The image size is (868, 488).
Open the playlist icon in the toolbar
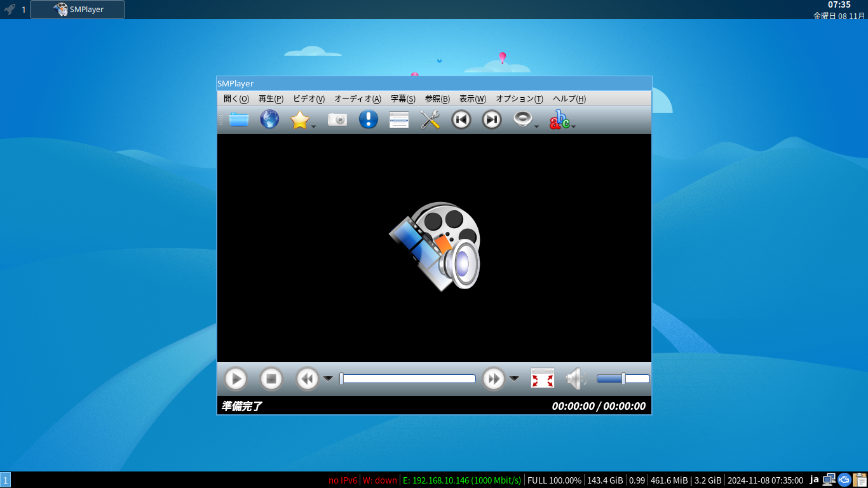pyautogui.click(x=398, y=119)
